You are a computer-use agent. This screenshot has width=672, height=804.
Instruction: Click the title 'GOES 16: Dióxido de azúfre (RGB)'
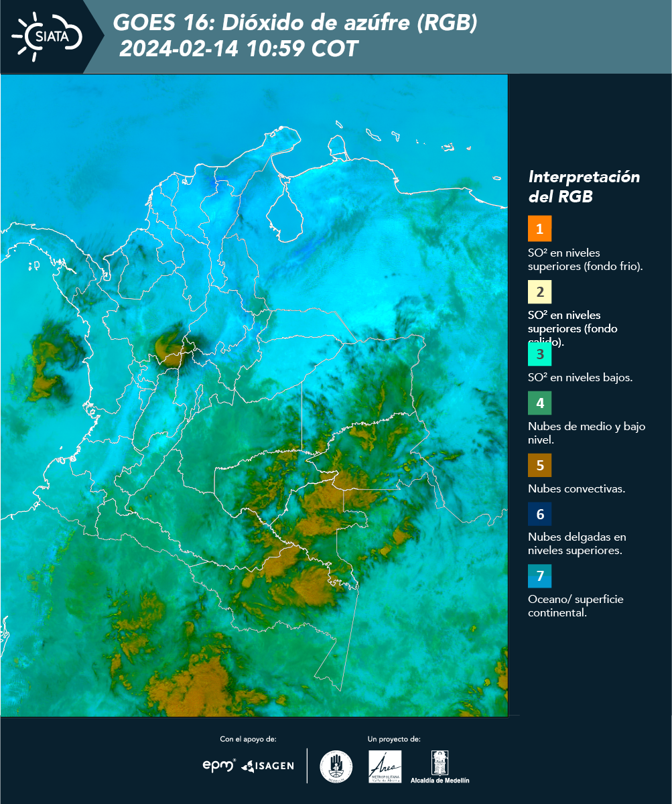pyautogui.click(x=295, y=23)
